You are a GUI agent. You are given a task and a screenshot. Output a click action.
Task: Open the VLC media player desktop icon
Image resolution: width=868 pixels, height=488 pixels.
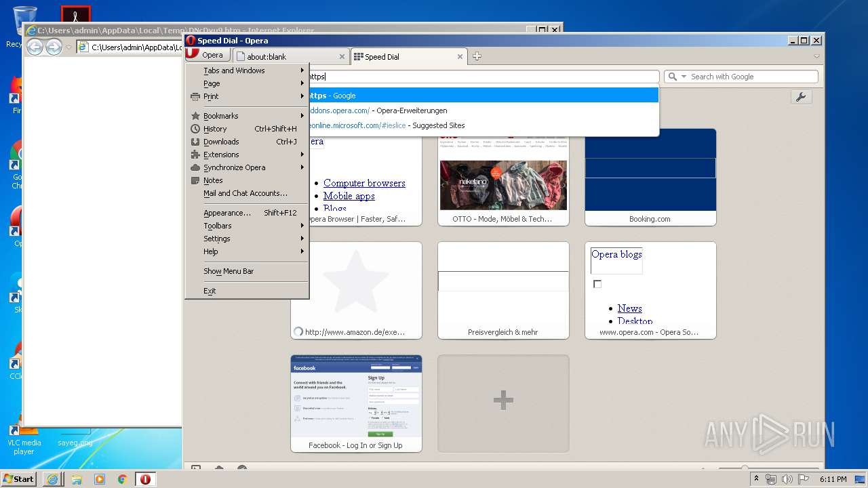coord(24,441)
